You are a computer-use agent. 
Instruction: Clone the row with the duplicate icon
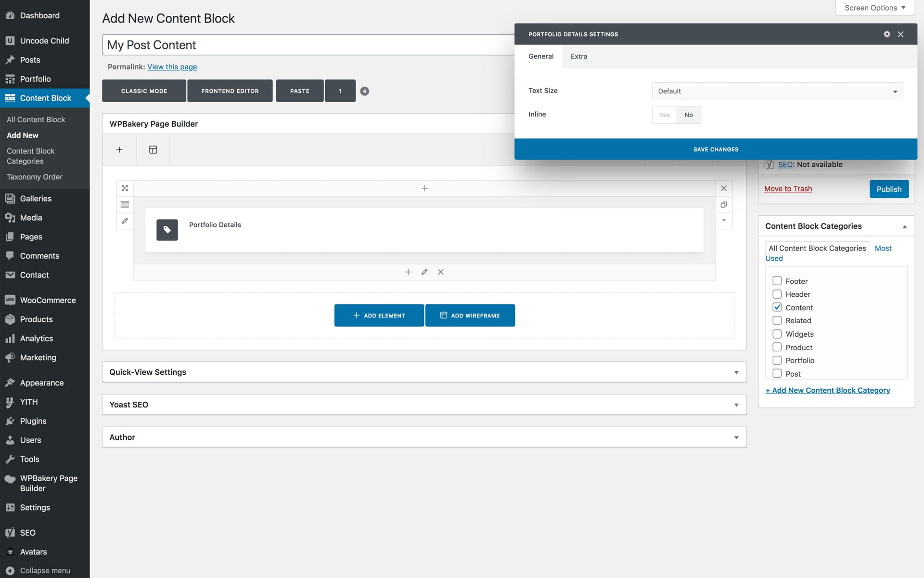723,205
